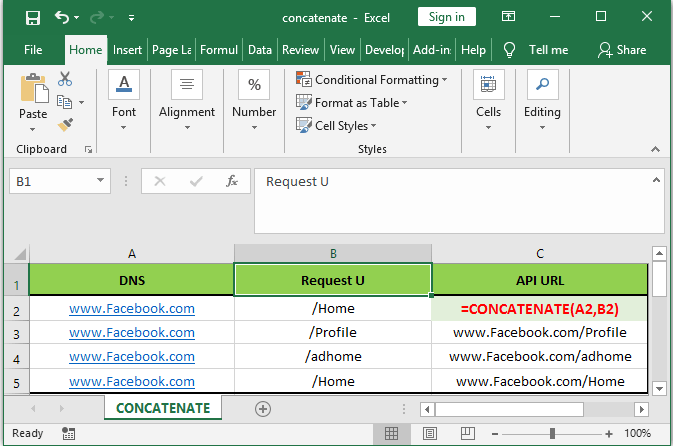This screenshot has width=673, height=446.
Task: Select the Home ribbon tab
Action: (x=85, y=50)
